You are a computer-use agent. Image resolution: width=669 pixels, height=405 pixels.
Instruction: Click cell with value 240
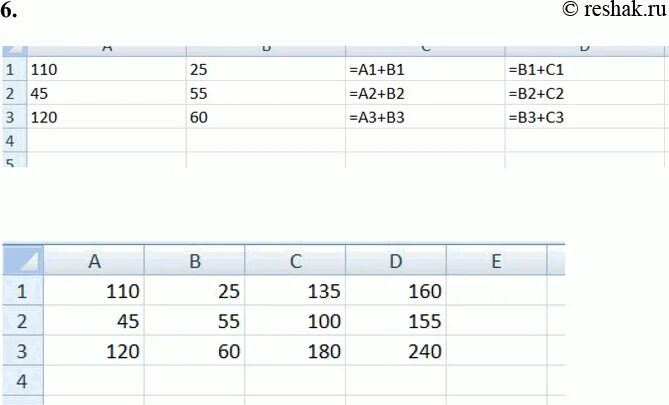click(396, 350)
